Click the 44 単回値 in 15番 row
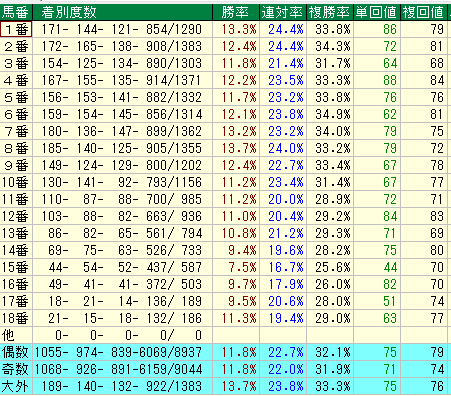 click(x=377, y=267)
